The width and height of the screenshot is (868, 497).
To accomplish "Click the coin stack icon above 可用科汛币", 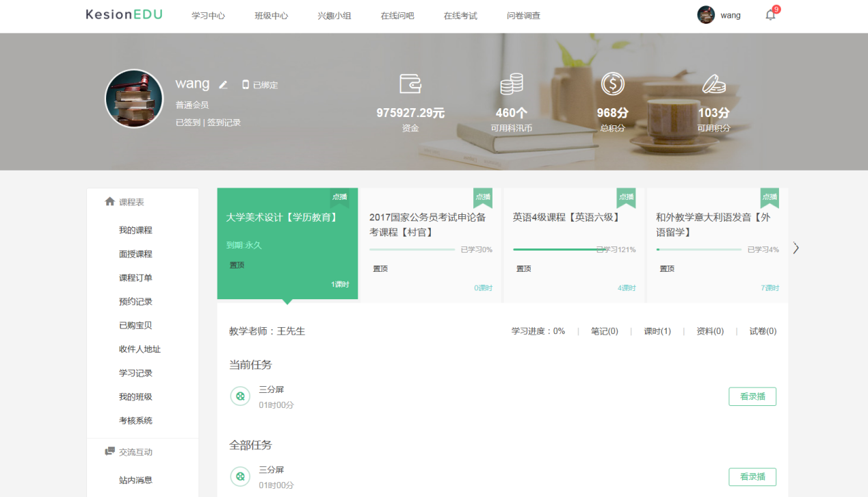I will (x=512, y=85).
